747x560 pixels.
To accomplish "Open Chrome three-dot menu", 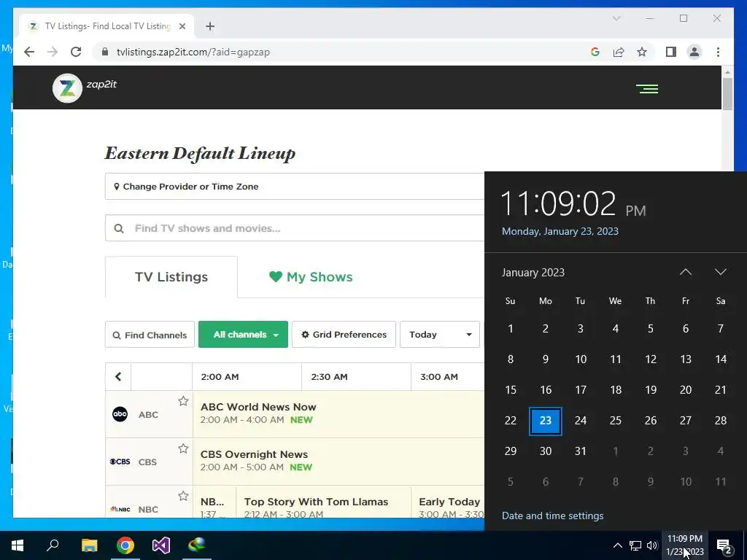I will 718,52.
